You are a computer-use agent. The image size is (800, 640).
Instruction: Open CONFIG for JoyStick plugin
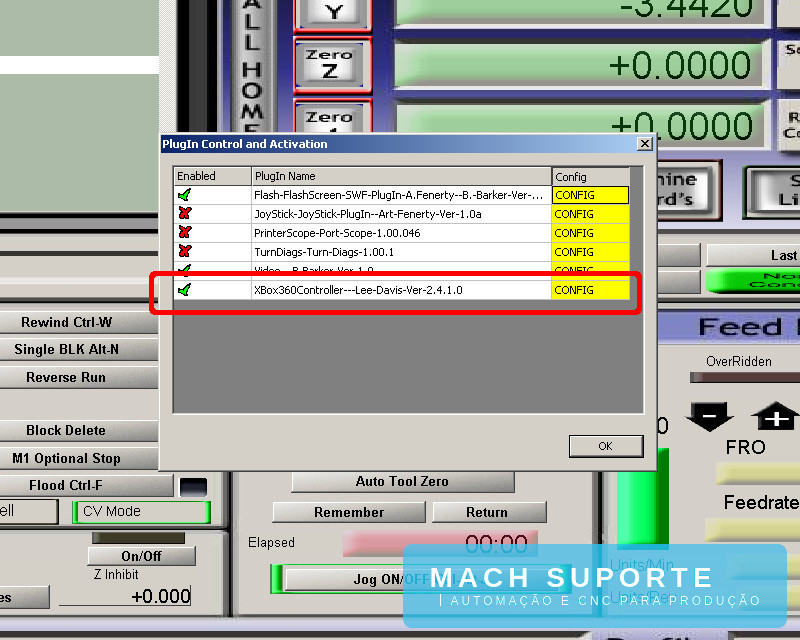pos(590,214)
